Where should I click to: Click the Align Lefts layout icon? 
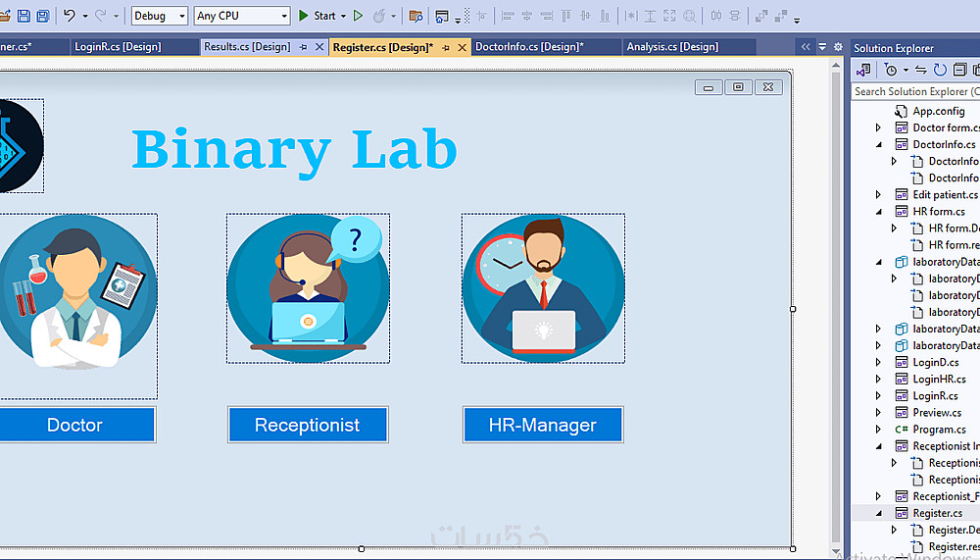508,17
